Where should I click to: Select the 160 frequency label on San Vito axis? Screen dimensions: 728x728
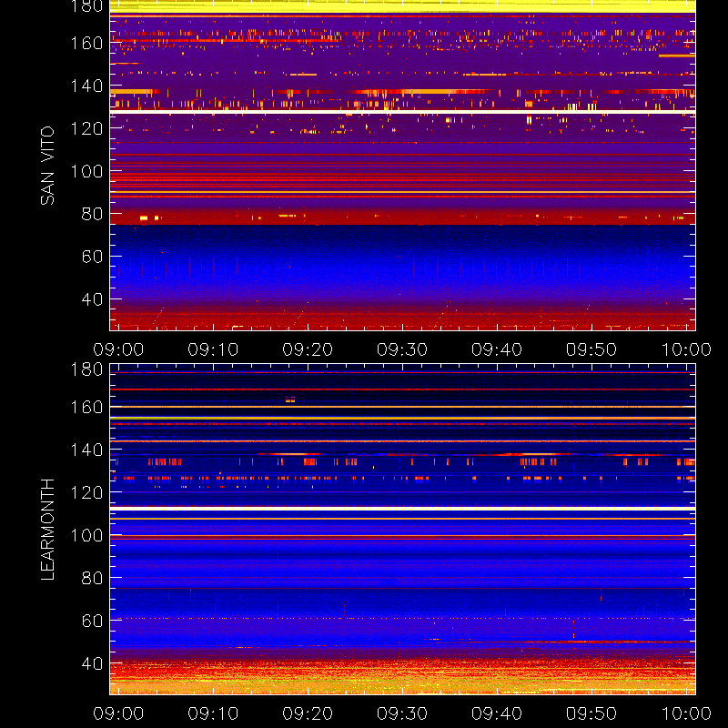click(86, 43)
